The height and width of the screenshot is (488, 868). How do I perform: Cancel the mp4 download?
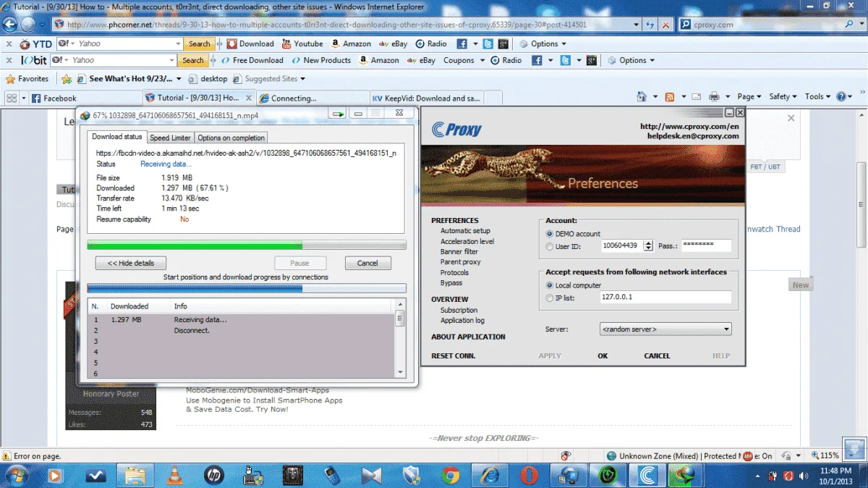click(367, 263)
